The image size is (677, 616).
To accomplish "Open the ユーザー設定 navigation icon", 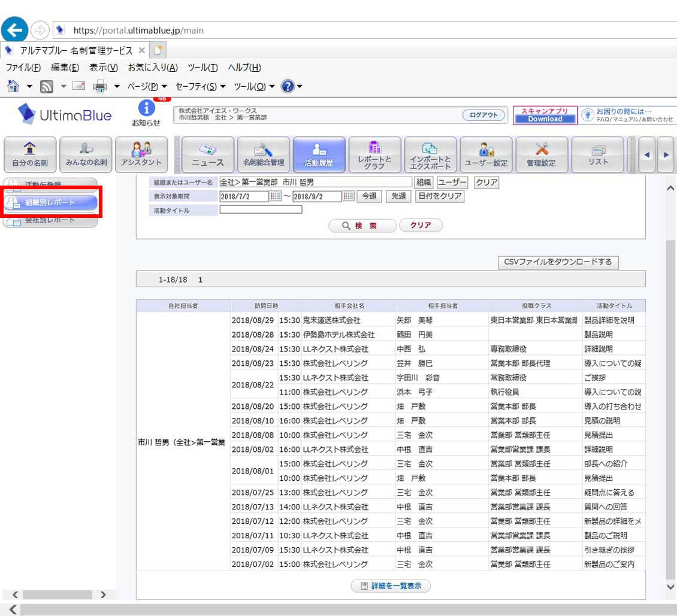I will tap(486, 155).
